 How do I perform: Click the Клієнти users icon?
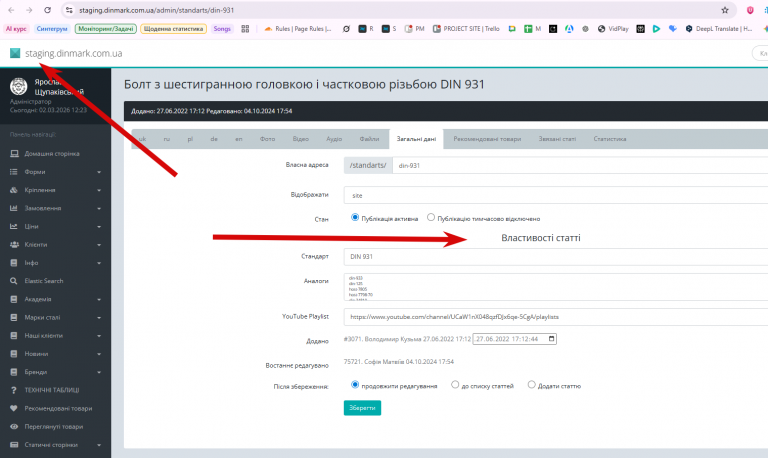(14, 244)
